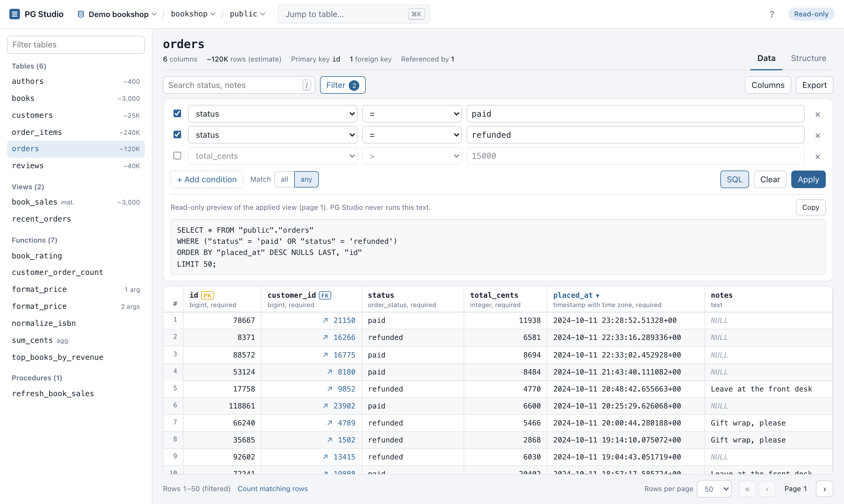Uncheck the status = paid condition
The image size is (844, 504).
pyautogui.click(x=177, y=113)
